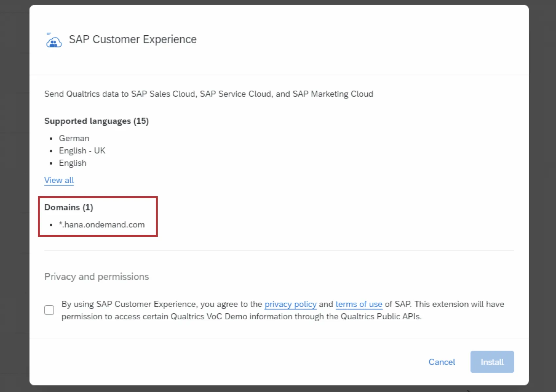Select the *.hana.ondemand.com domain entry
Viewport: 556px width, 392px height.
[x=101, y=224]
